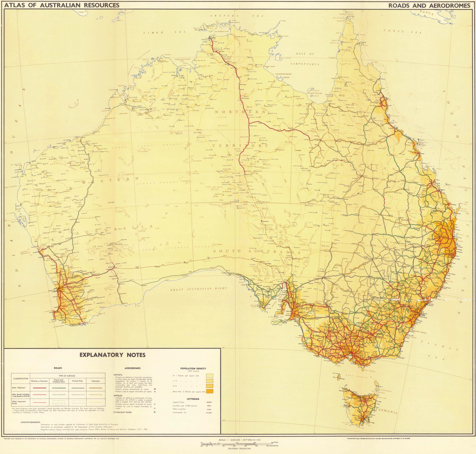476x454 pixels.
Task: Click the 'POPULATION DENSITY' legend heading
Action: [x=193, y=369]
